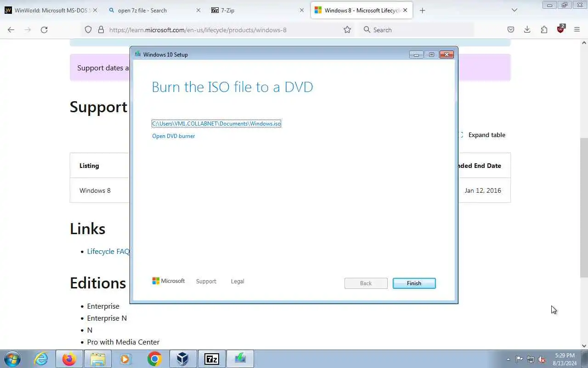588x368 pixels.
Task: Close the Windows 8 Microsoft Lifecycle tab
Action: point(405,10)
